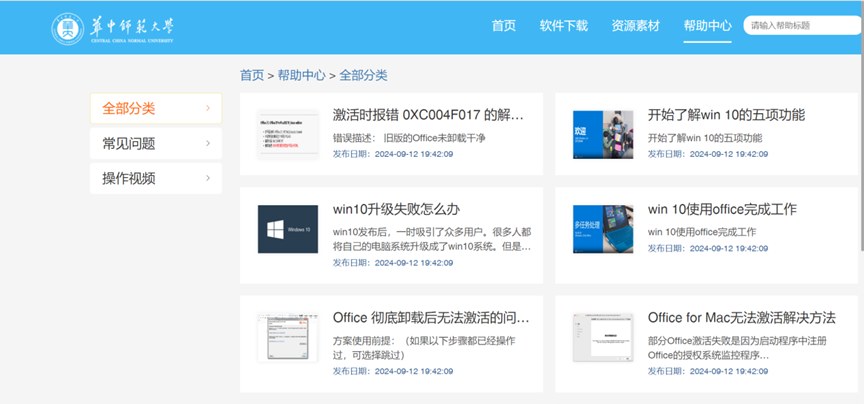
Task: Open Office for Mac无法激活解决方法 article
Action: [741, 318]
